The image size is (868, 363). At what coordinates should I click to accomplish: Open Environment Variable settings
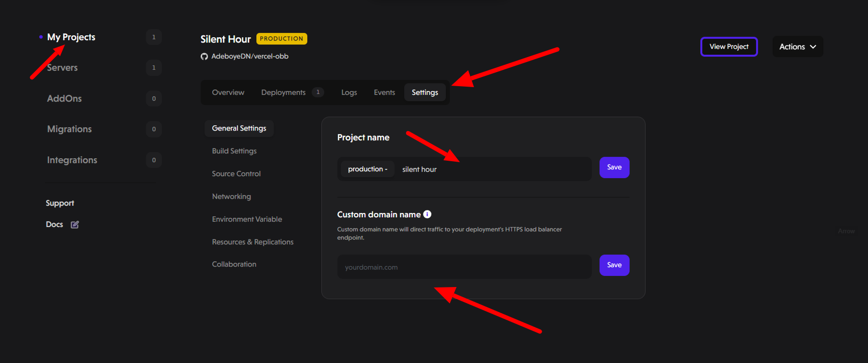tap(247, 219)
